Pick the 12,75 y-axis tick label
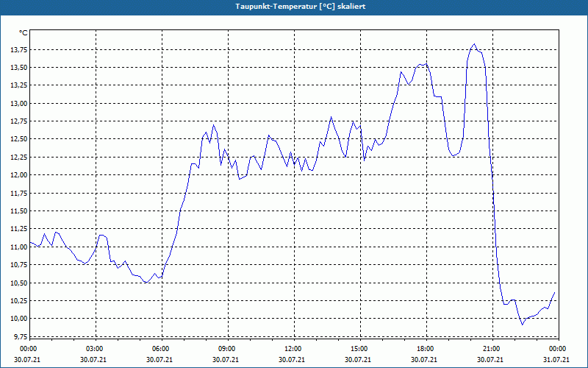The height and width of the screenshot is (368, 588). point(20,121)
